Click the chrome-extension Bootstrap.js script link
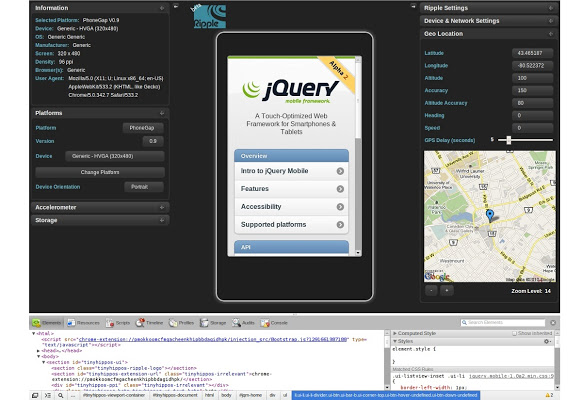 click(x=213, y=339)
